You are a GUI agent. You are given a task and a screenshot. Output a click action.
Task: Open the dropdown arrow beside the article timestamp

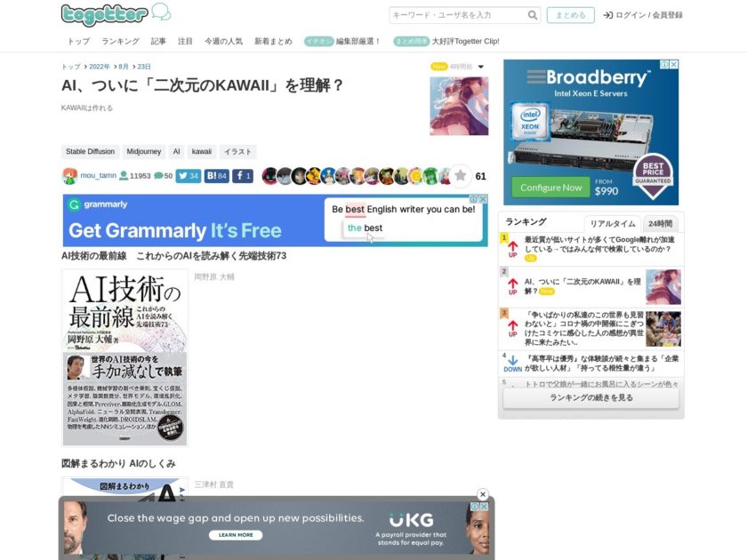pyautogui.click(x=480, y=67)
